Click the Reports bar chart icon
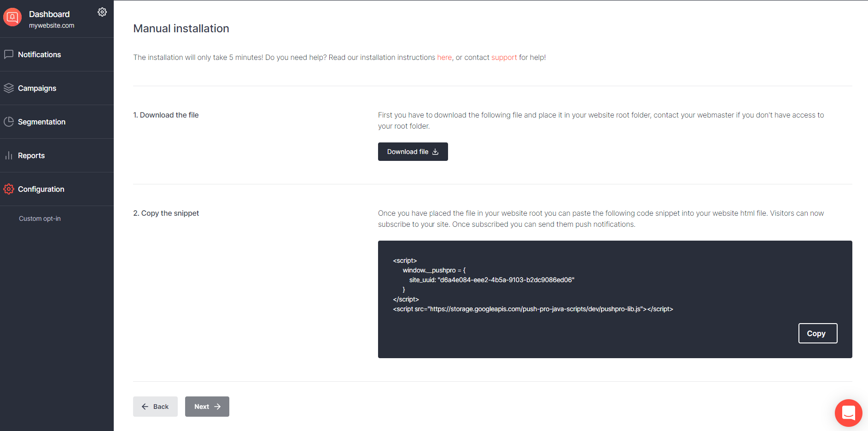868x431 pixels. (9, 155)
